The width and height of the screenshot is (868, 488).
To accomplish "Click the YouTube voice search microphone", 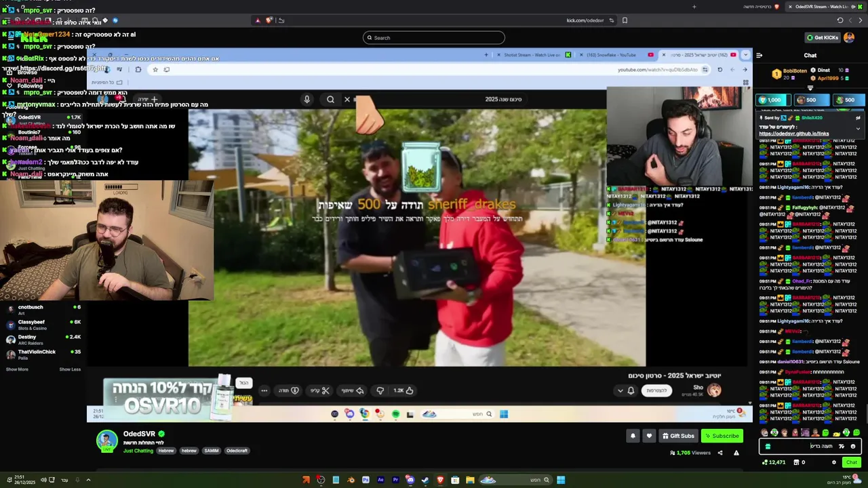I will click(307, 100).
